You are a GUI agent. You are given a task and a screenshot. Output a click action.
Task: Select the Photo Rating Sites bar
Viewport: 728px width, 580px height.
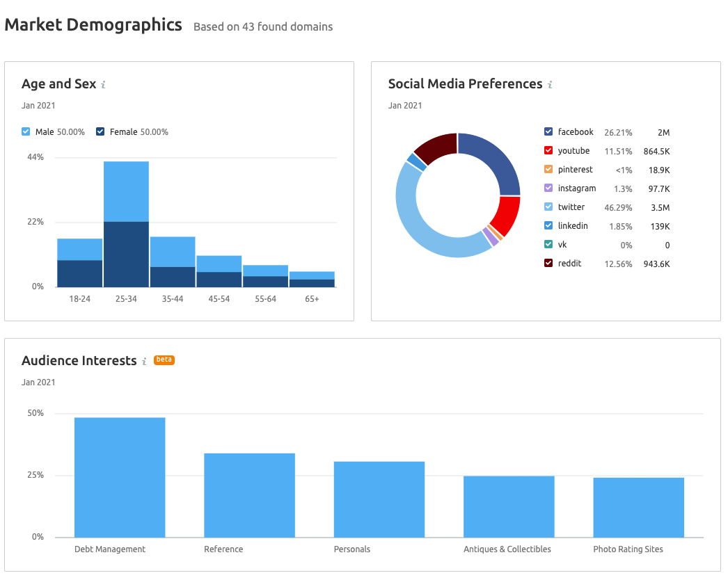coord(638,507)
